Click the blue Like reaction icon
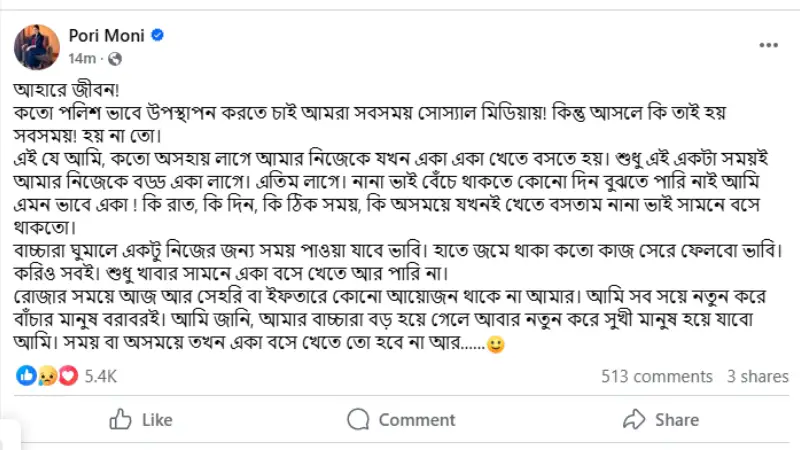 click(26, 376)
